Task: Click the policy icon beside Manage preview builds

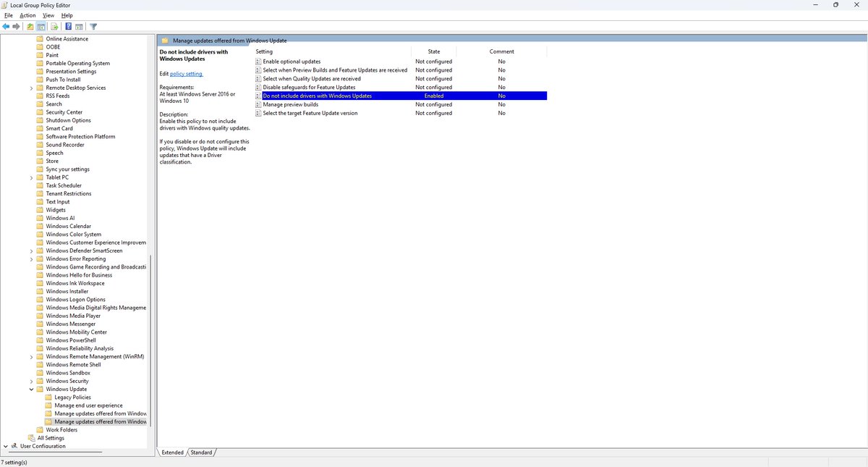Action: (258, 104)
